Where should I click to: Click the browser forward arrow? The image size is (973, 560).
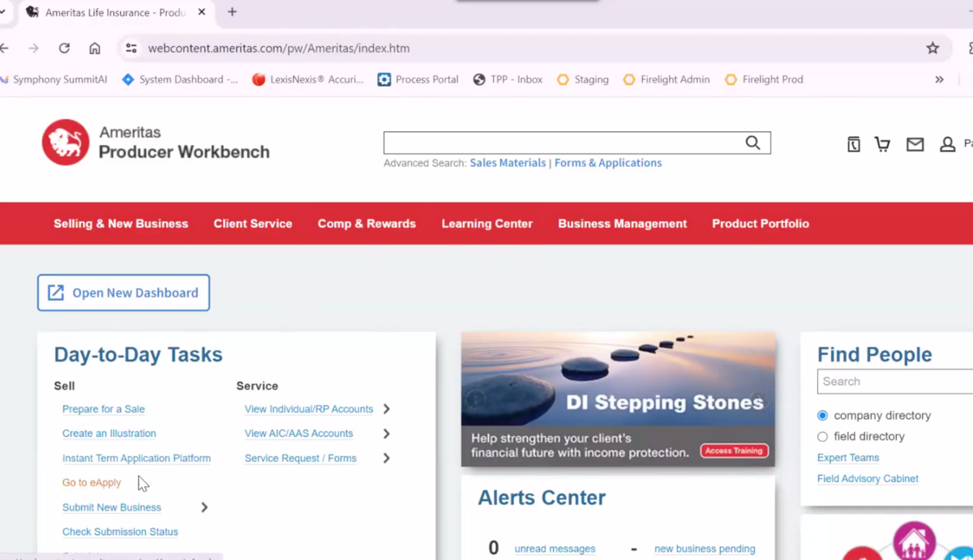pyautogui.click(x=33, y=49)
